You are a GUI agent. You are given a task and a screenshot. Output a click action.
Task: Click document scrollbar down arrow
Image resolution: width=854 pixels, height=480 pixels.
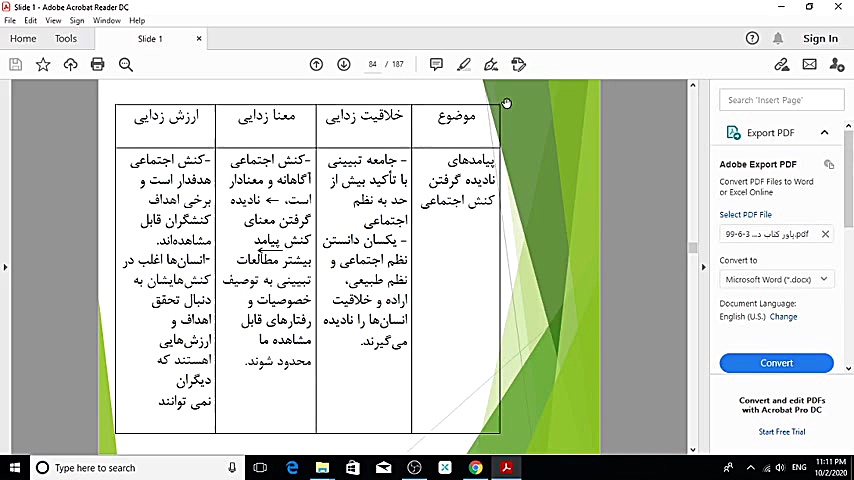[693, 449]
